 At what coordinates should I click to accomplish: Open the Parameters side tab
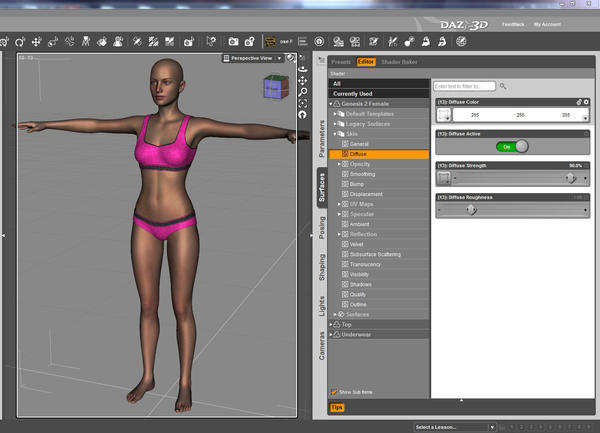[322, 138]
